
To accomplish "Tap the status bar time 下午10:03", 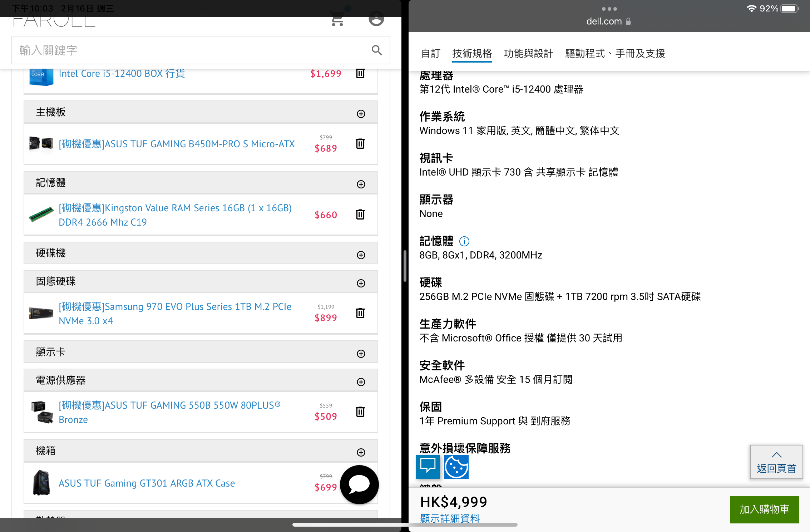I will [32, 8].
